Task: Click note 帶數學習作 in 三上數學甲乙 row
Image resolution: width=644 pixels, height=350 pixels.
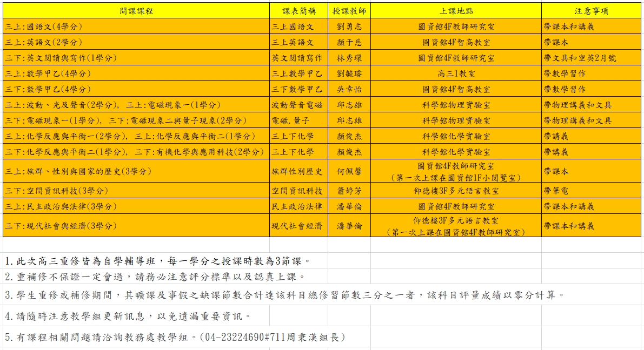Action: pyautogui.click(x=591, y=73)
